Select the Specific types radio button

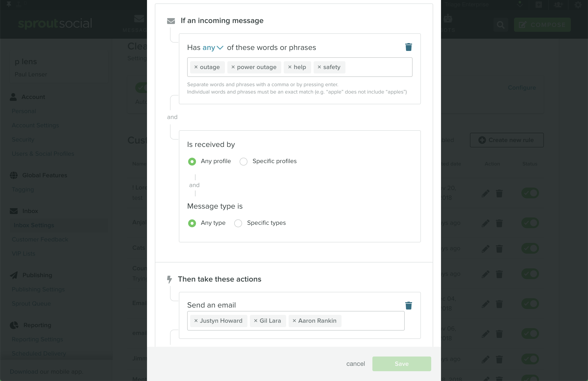coord(238,223)
